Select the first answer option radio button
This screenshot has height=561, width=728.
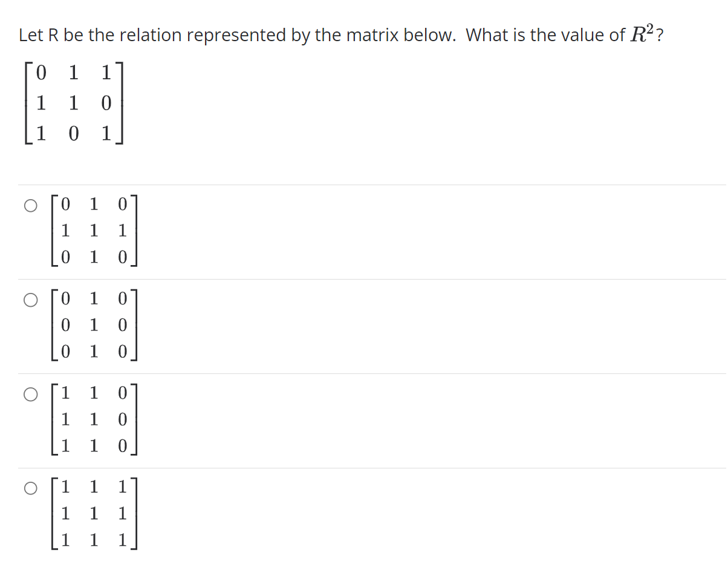(30, 206)
